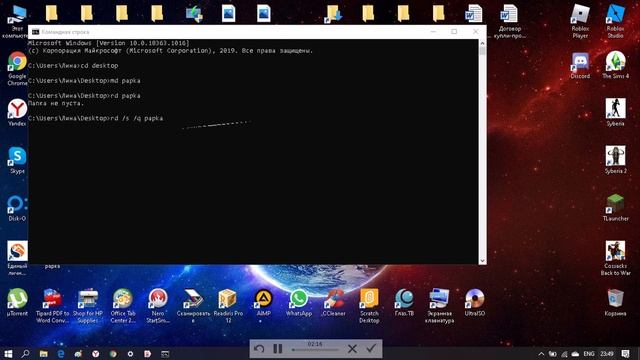Click the 'Папка не пуста.' output line
Screen dimensions: 640x360
(56, 103)
